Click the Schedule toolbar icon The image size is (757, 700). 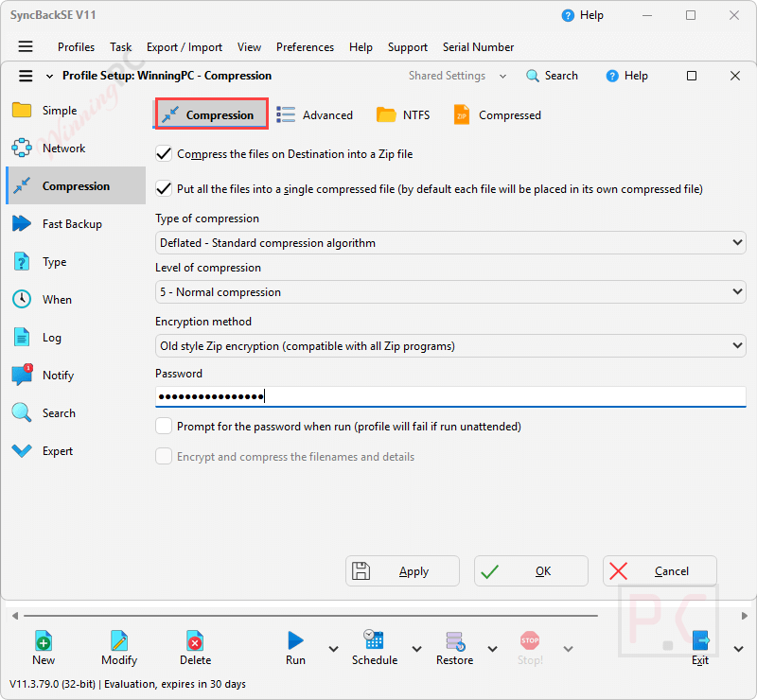[x=373, y=642]
